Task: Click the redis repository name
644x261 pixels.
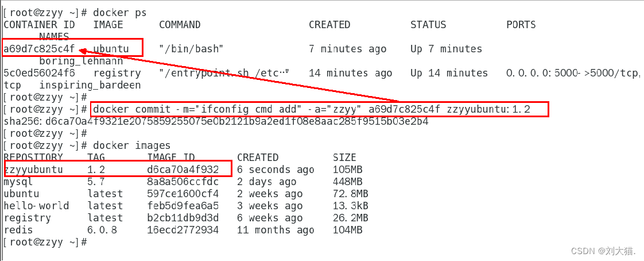Action: [x=18, y=230]
